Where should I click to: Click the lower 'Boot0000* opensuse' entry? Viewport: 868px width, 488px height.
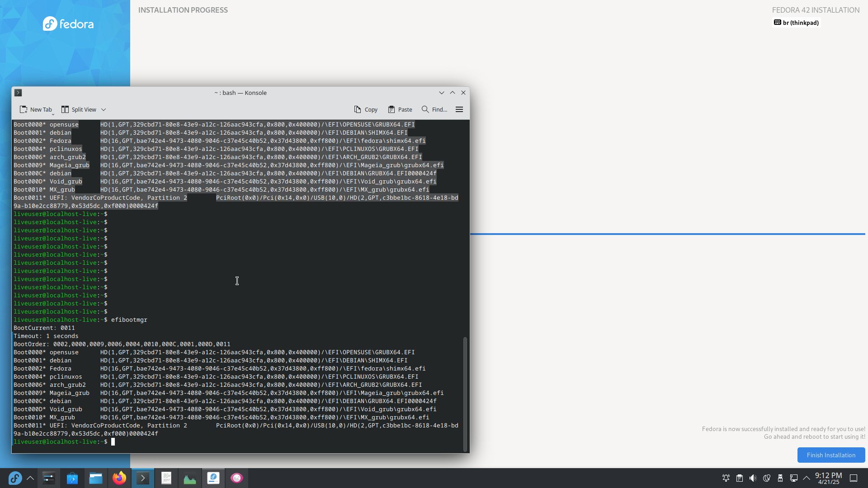coord(214,352)
